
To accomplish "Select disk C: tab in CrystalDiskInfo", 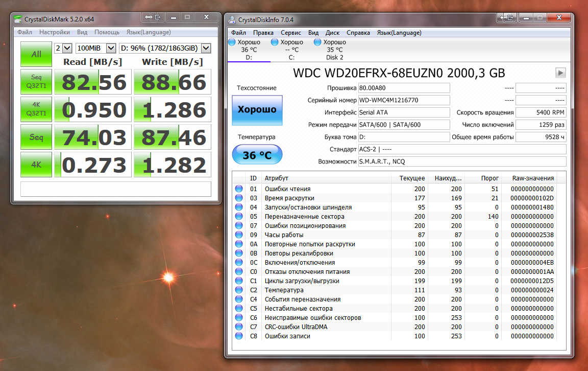I will 292,50.
